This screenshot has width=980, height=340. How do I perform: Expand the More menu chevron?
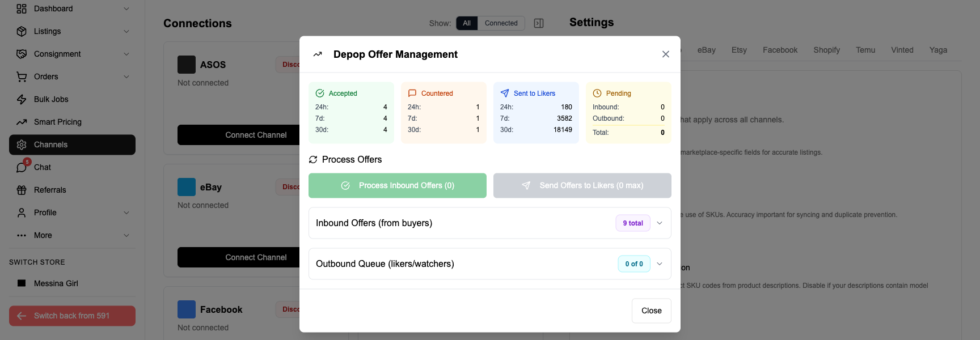pos(126,235)
